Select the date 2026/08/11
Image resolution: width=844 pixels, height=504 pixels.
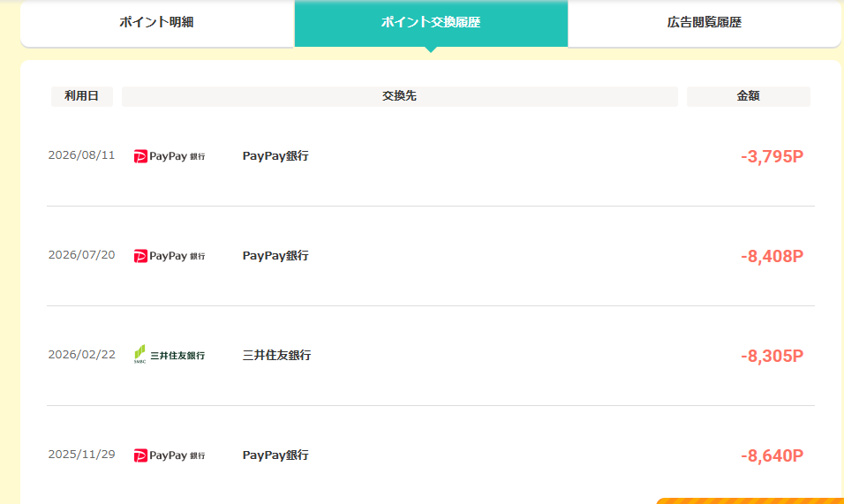pyautogui.click(x=82, y=155)
